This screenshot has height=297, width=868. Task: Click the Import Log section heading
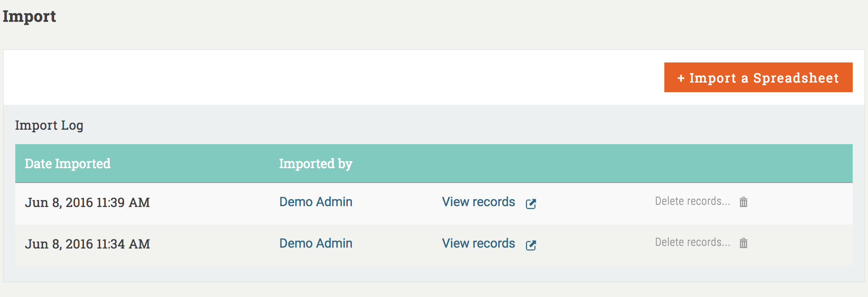pos(49,125)
